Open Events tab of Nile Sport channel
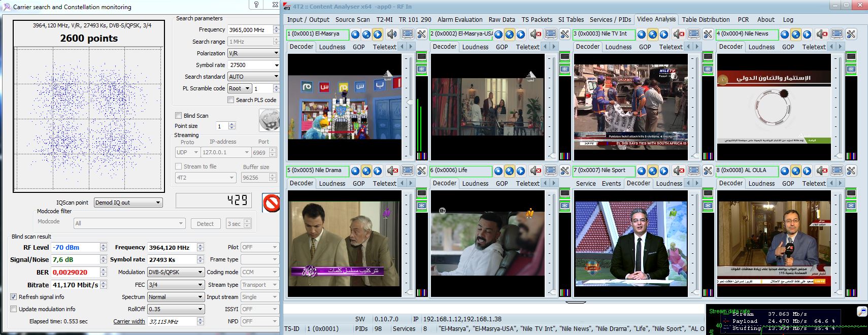This screenshot has height=335, width=868. 611,183
